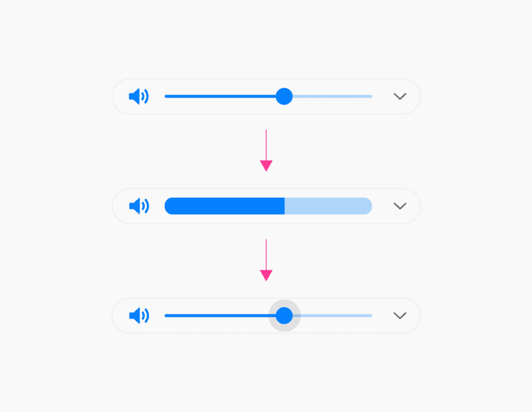Open the chevron dropdown next to the thick bar
532x412 pixels.
pyautogui.click(x=400, y=206)
